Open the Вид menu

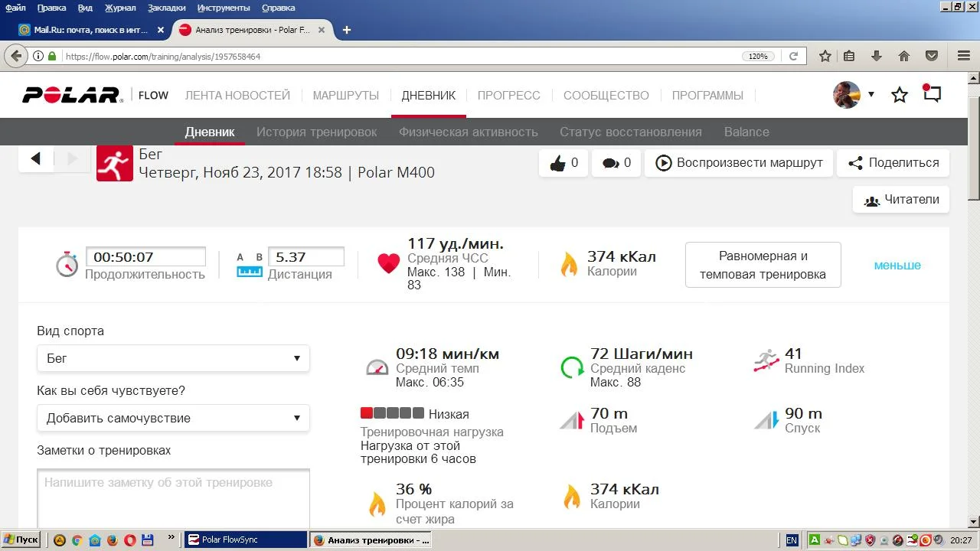point(85,8)
